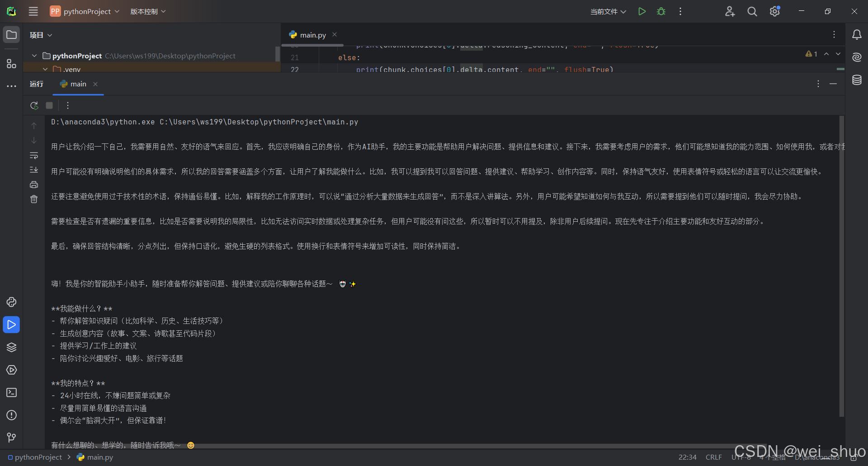Collapse the .venv folder node

tap(45, 69)
